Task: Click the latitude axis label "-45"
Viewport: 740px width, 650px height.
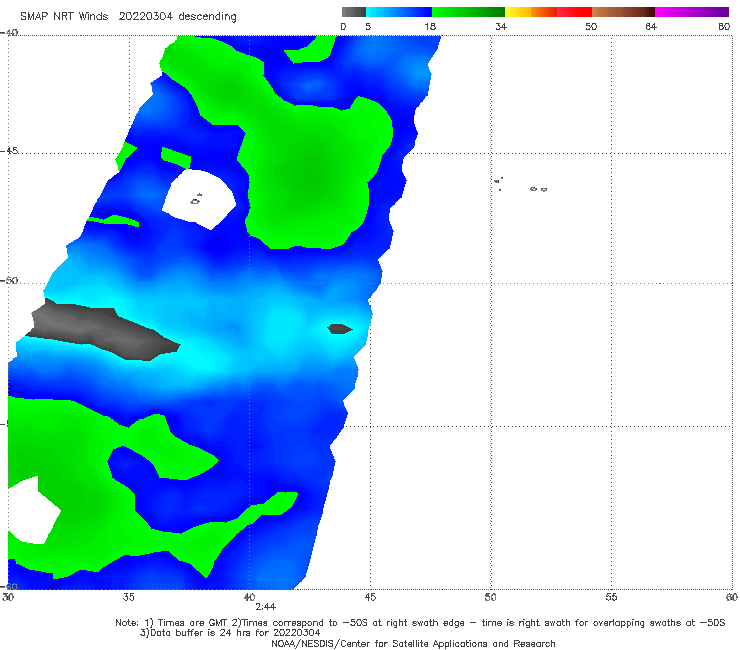Action: [x=9, y=151]
